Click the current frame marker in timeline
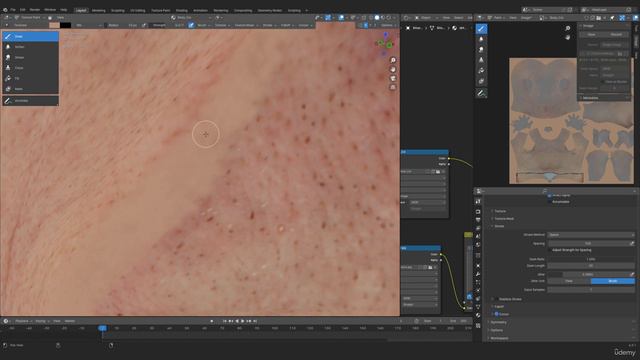This screenshot has height=360, width=640. [x=102, y=328]
